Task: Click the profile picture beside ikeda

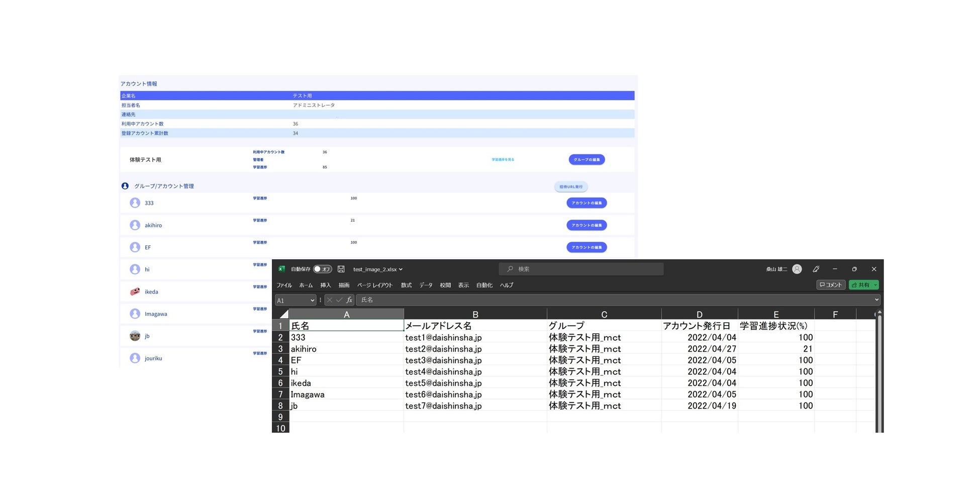Action: (x=135, y=291)
